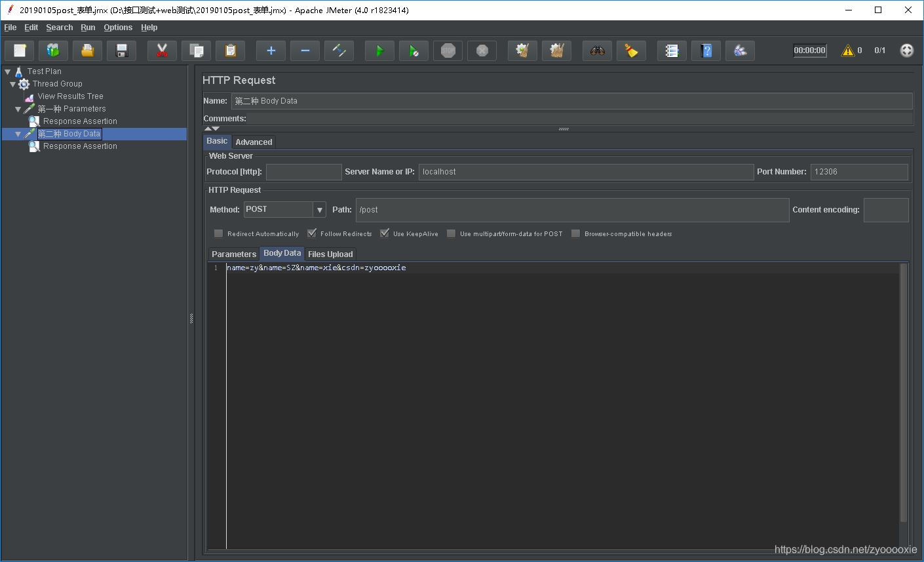Select Response Assertion under 第一种 Parameters
The image size is (924, 562).
tap(80, 121)
